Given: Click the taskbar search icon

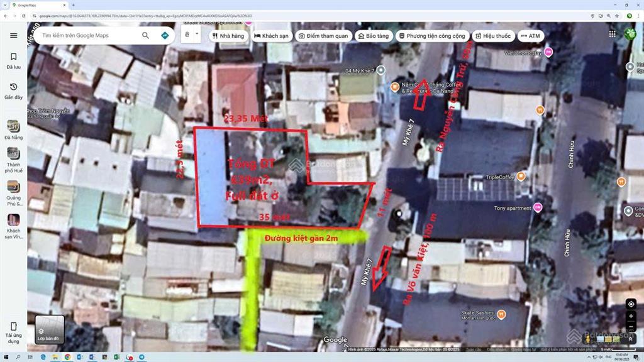Looking at the screenshot, I should pos(18,358).
